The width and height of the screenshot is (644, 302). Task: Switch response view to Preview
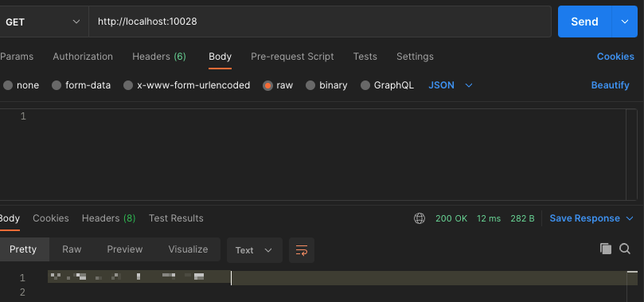(125, 249)
